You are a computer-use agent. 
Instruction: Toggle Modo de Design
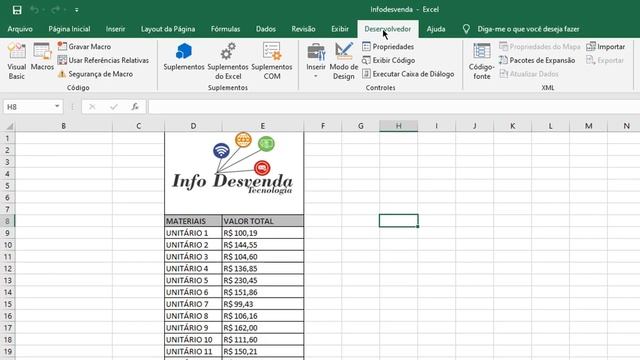point(344,61)
